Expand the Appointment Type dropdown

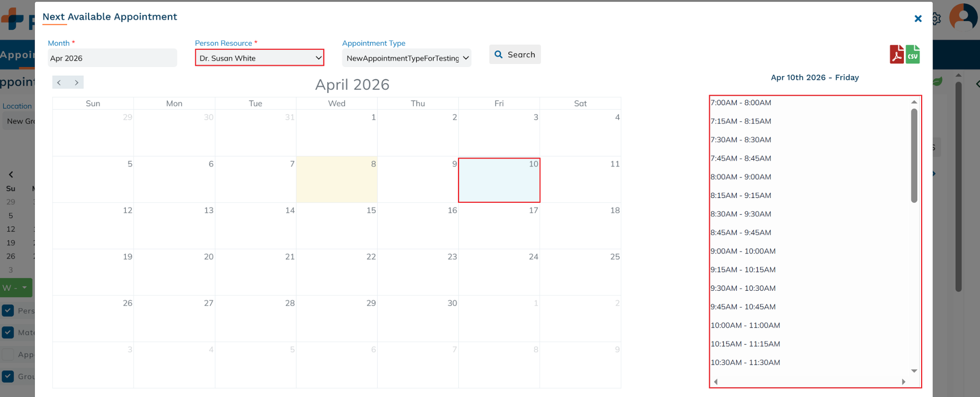point(407,58)
